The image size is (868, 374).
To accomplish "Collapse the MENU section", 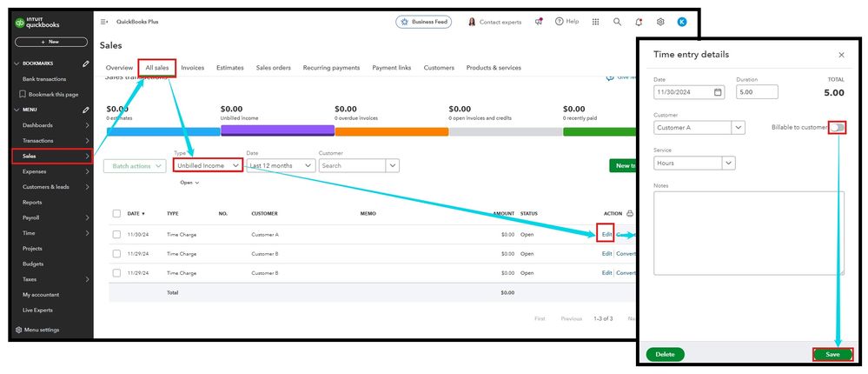I will pyautogui.click(x=17, y=110).
